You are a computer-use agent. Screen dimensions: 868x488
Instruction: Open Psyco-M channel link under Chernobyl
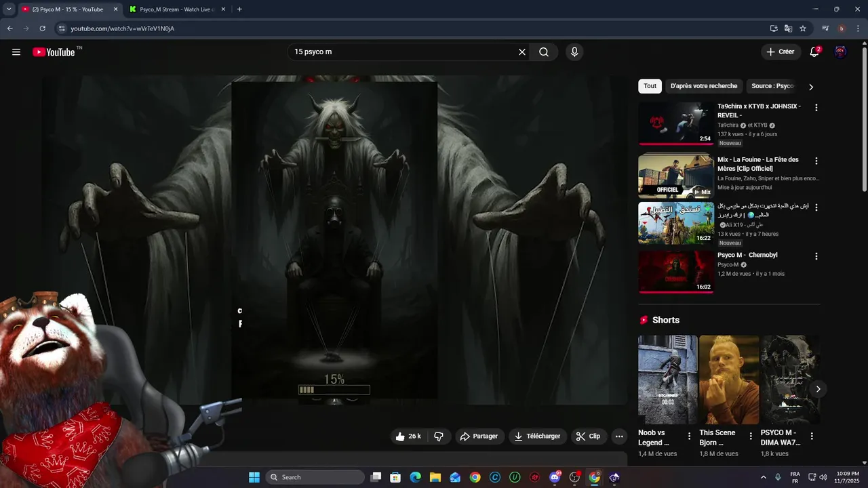(x=728, y=265)
